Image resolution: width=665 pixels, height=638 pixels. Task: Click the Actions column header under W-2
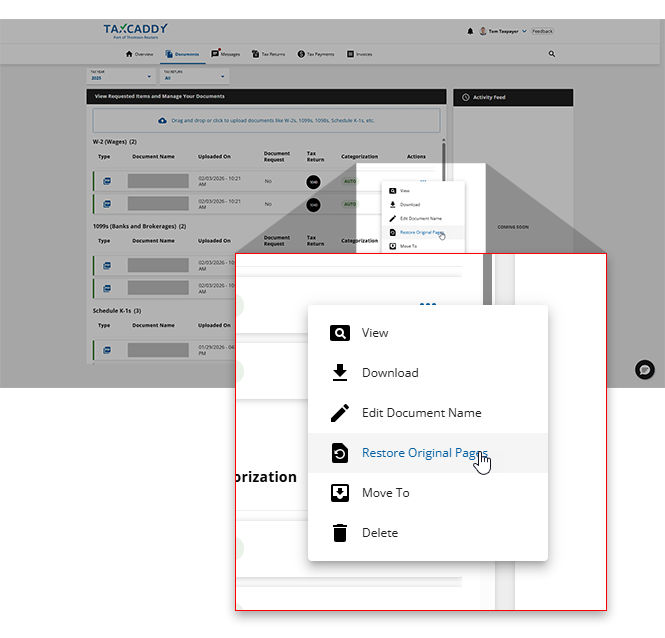(416, 157)
